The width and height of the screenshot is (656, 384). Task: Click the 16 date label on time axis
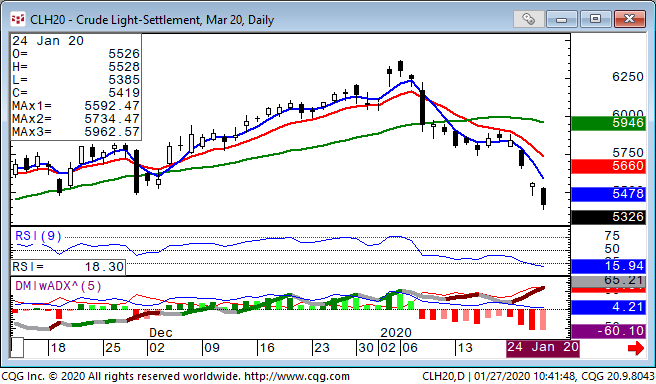266,348
